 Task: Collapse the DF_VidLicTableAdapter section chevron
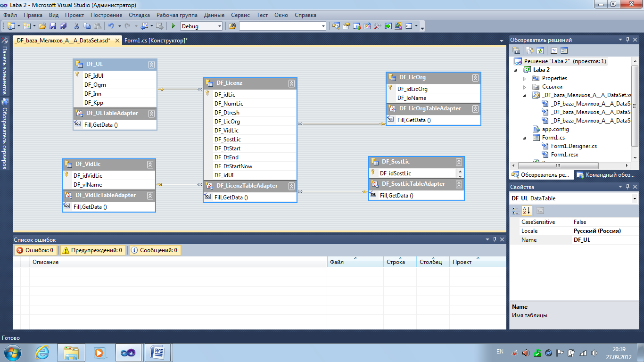pos(150,196)
